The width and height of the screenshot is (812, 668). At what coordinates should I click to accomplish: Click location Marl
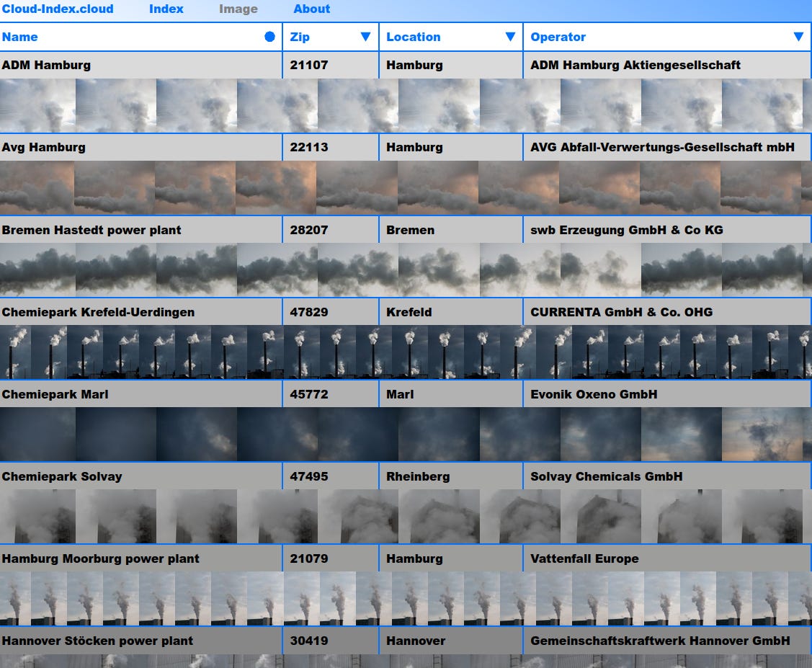click(400, 394)
